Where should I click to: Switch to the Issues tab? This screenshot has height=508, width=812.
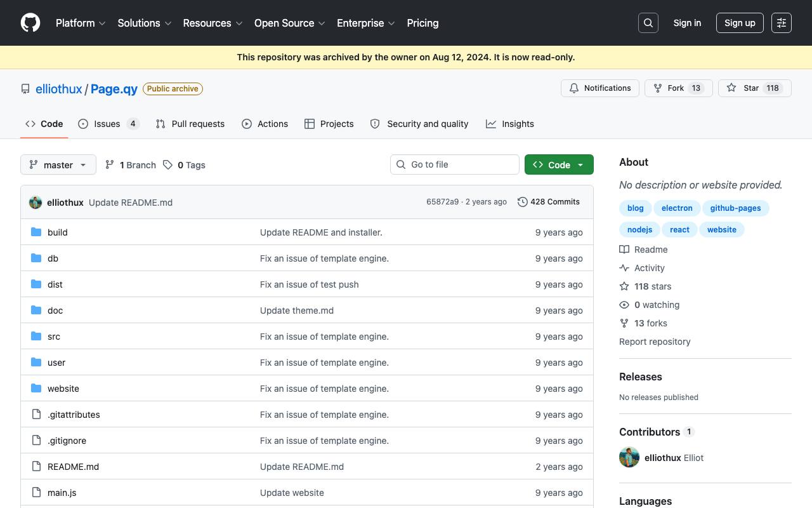[108, 124]
